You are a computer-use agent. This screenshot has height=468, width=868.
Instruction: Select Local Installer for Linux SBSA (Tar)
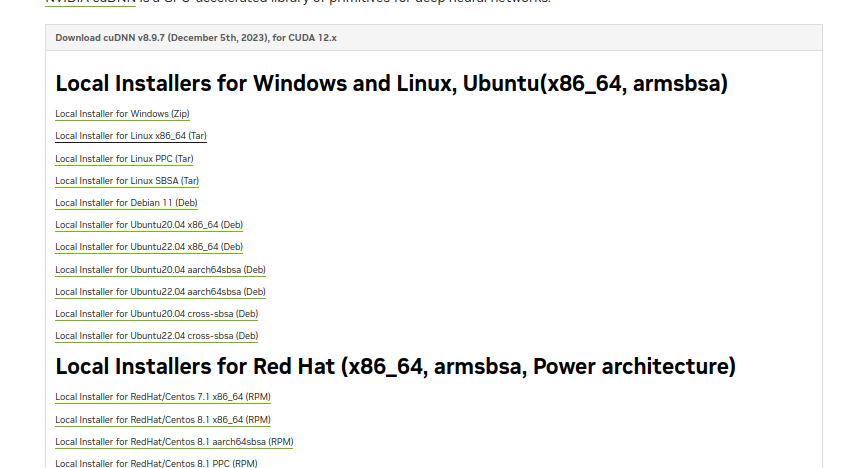(127, 181)
